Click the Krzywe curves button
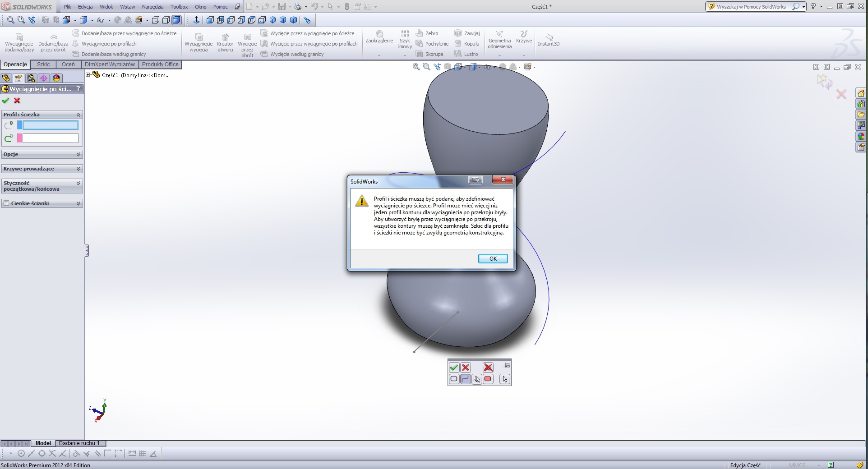The width and height of the screenshot is (868, 469). click(524, 37)
